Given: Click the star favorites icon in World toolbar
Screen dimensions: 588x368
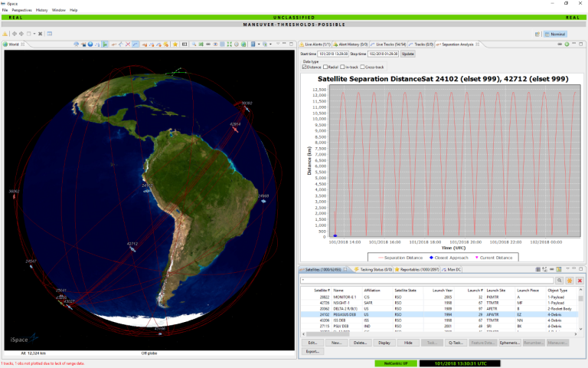Looking at the screenshot, I should coord(175,44).
